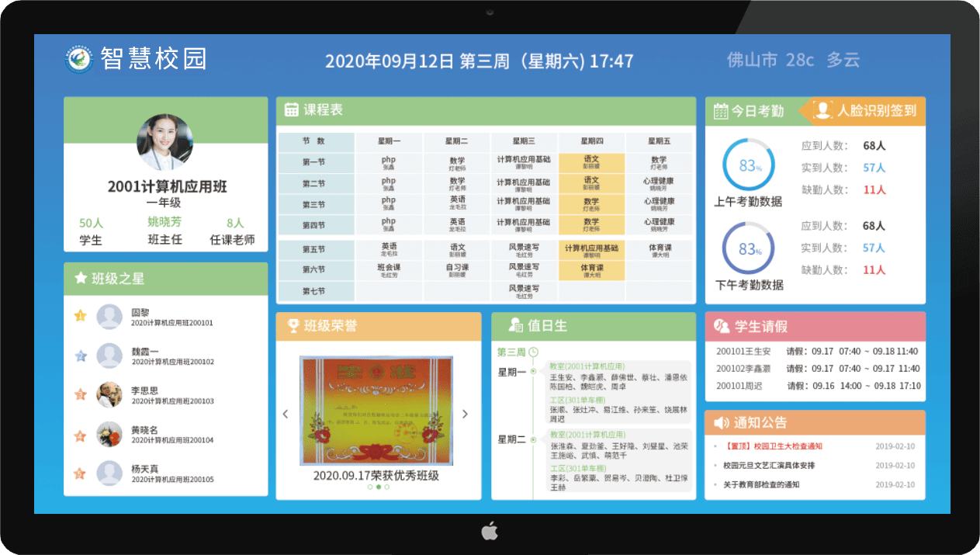Show the next class honor image
Image resolution: width=980 pixels, height=555 pixels.
pos(465,414)
